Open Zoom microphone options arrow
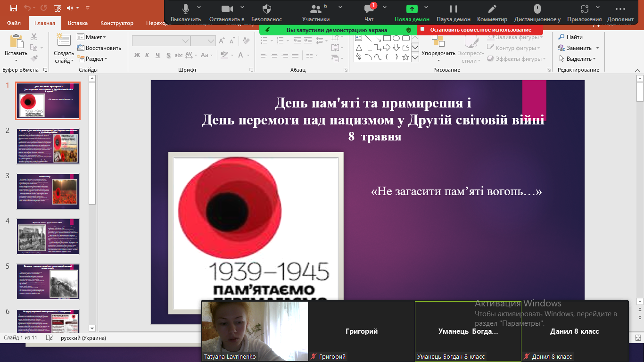 click(198, 7)
